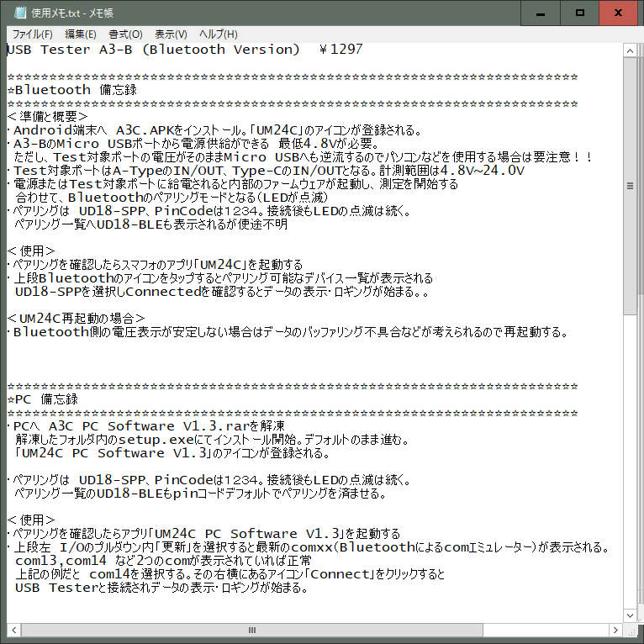Open the 表示(V) menu
Screen dimensions: 644x644
pyautogui.click(x=171, y=34)
